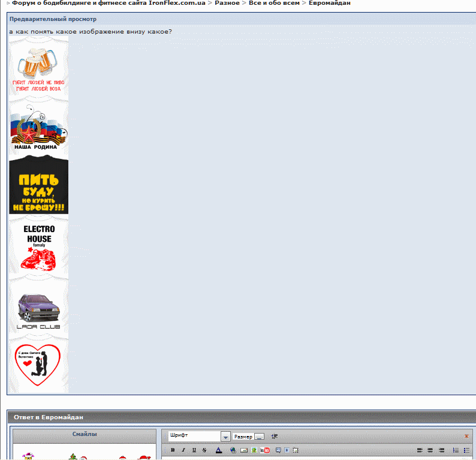Click the insert image icon
The height and width of the screenshot is (460, 476).
click(254, 450)
